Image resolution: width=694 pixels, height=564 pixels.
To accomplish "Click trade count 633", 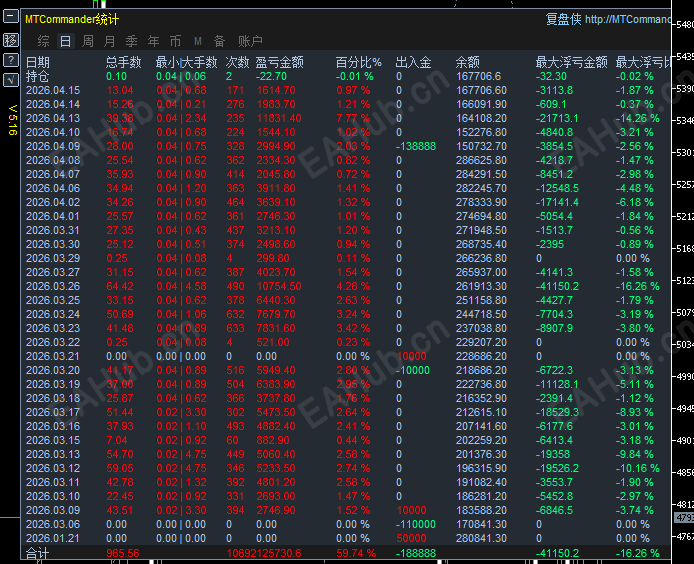I will (235, 328).
